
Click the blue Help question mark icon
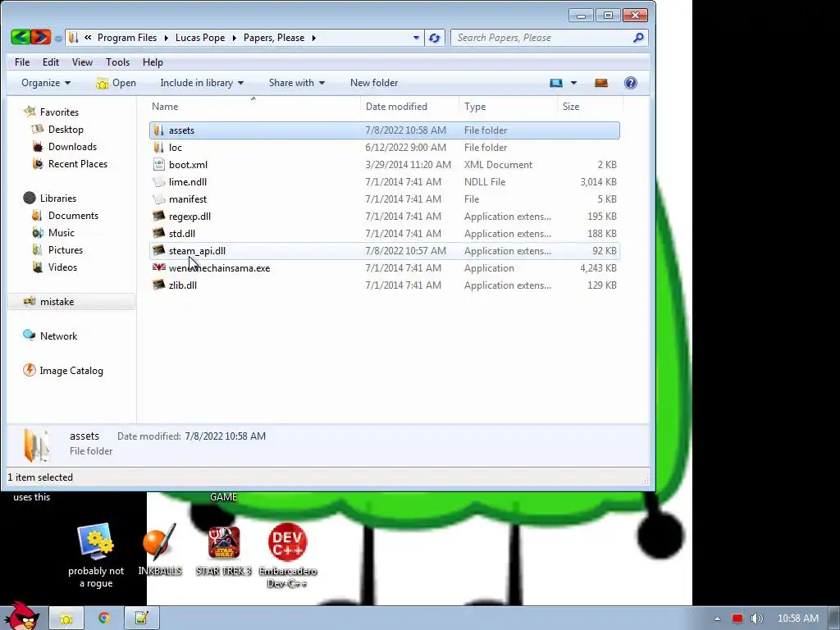631,83
